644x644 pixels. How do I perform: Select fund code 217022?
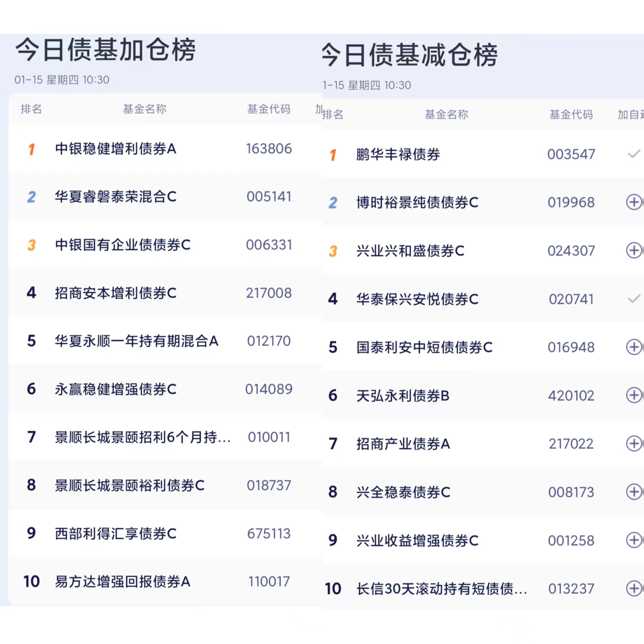point(571,444)
